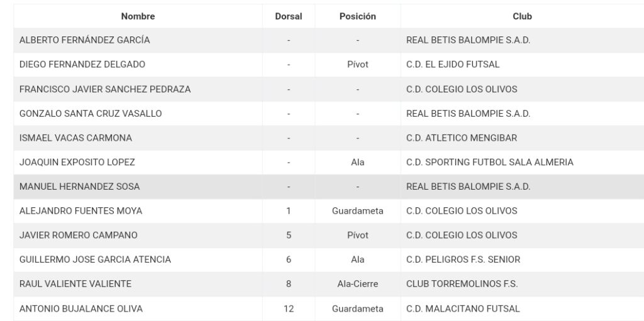Click C.D. El Ejido Futsal club

453,65
